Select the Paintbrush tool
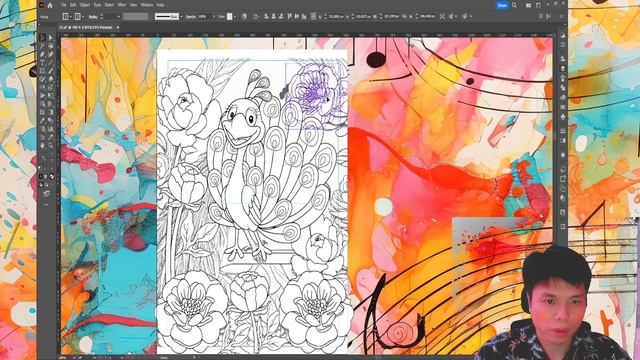Screen dimensions: 640x360 point(51,70)
